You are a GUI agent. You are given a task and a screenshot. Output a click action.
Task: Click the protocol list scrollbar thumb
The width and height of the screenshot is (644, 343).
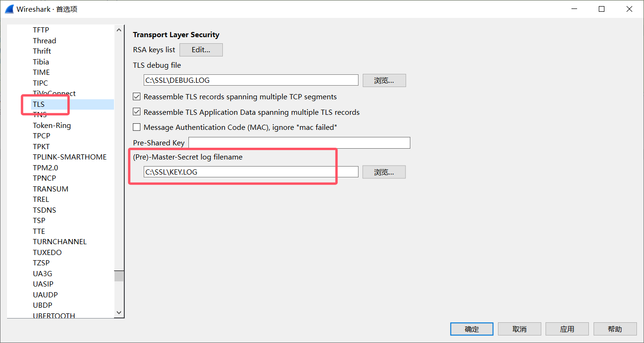click(x=119, y=276)
